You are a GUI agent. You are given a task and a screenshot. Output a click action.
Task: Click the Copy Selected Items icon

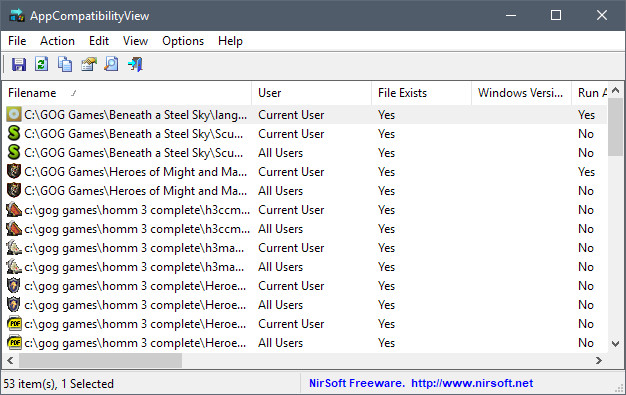click(65, 64)
